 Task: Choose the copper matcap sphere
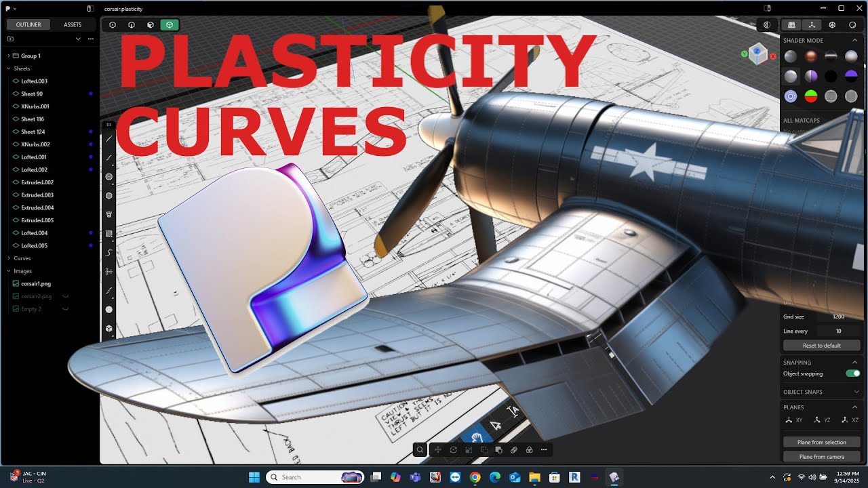pos(810,56)
